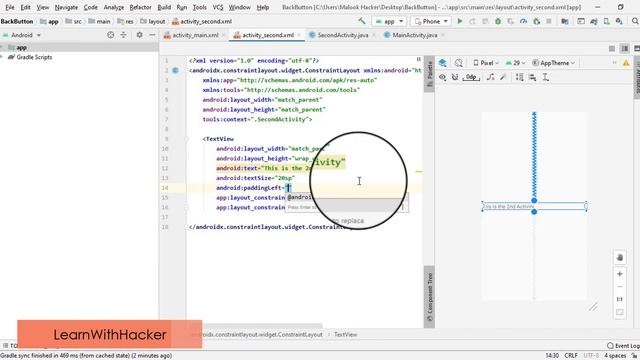The image size is (640, 360).
Task: Zoom out the design preview with minus
Action: (620, 287)
